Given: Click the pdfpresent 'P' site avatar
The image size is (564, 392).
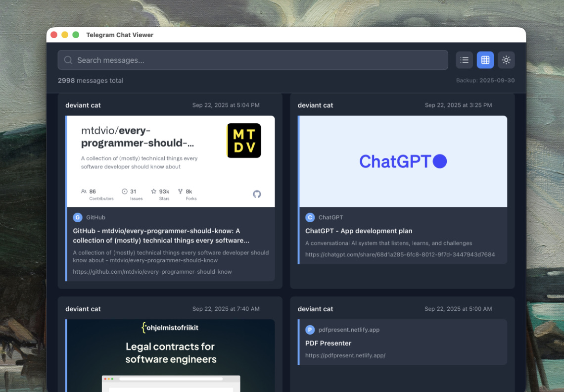Looking at the screenshot, I should tap(310, 330).
